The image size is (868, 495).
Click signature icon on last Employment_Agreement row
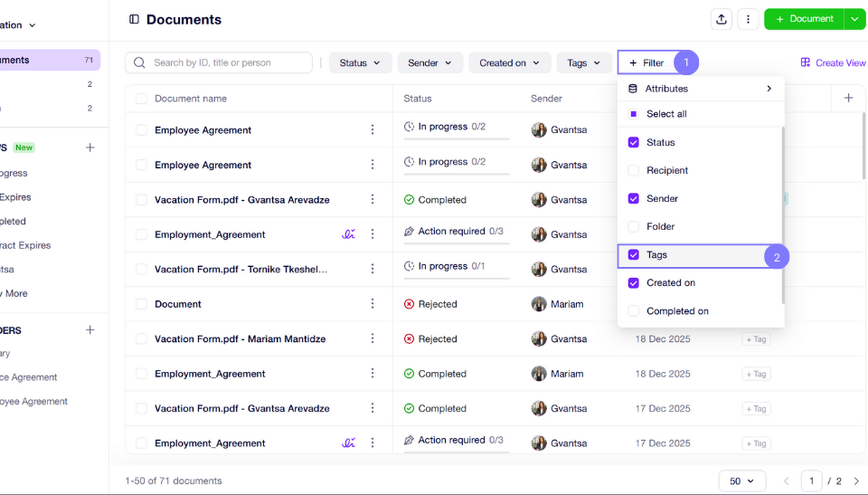[x=348, y=443]
